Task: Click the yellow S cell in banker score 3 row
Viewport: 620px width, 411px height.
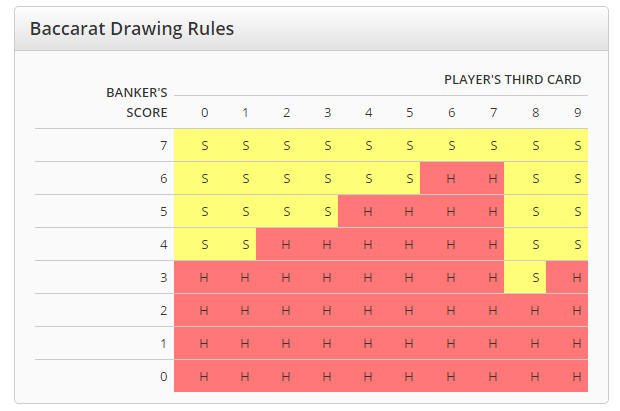Action: coord(535,278)
